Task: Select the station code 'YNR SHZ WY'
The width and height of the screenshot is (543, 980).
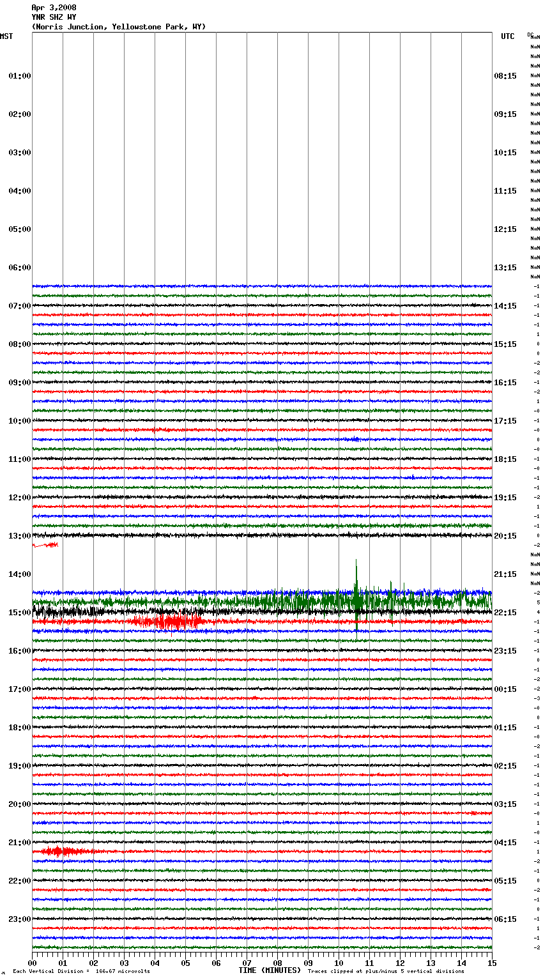Action: click(x=54, y=17)
